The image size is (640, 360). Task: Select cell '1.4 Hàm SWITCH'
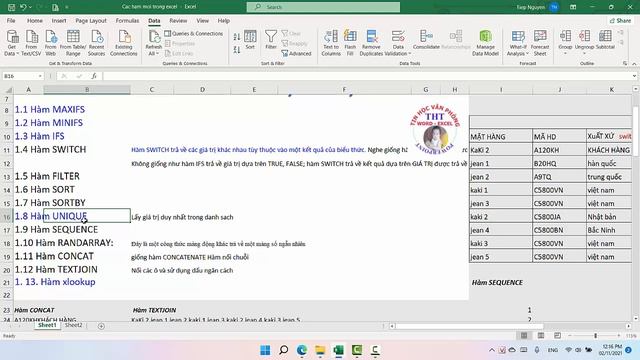pyautogui.click(x=51, y=149)
